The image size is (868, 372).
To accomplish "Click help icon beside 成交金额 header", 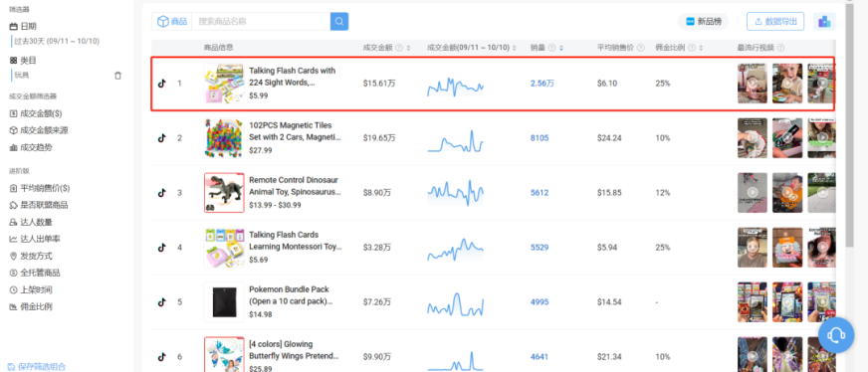I will coord(399,48).
